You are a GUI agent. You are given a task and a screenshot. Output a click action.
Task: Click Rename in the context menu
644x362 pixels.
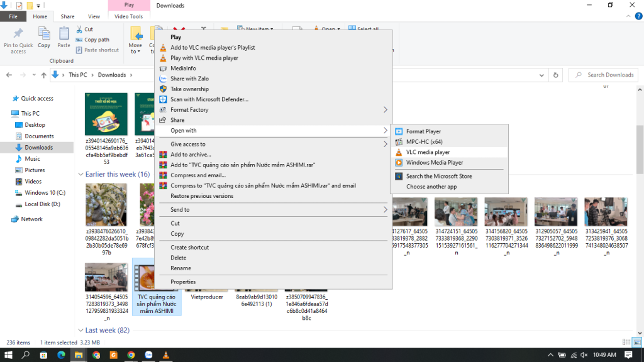[x=180, y=268]
